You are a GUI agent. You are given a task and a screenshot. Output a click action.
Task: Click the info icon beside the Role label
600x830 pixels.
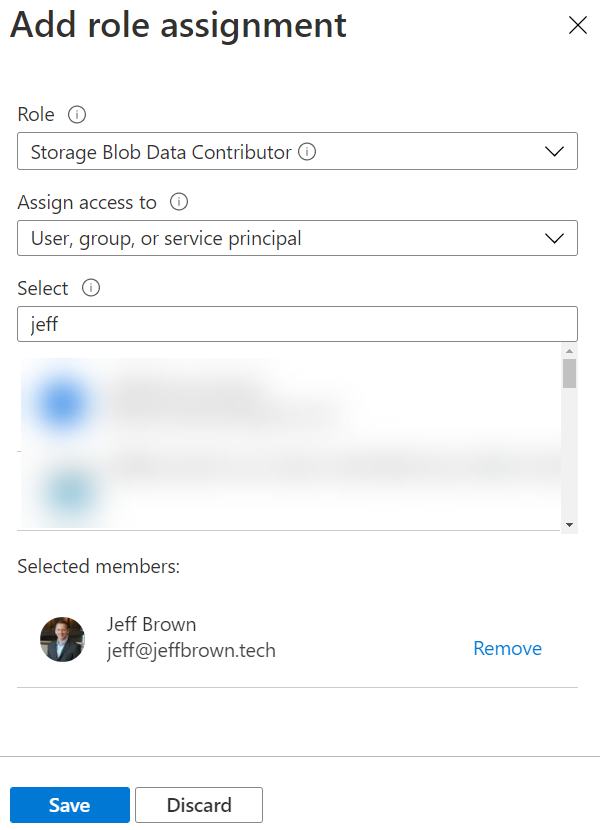coord(75,114)
